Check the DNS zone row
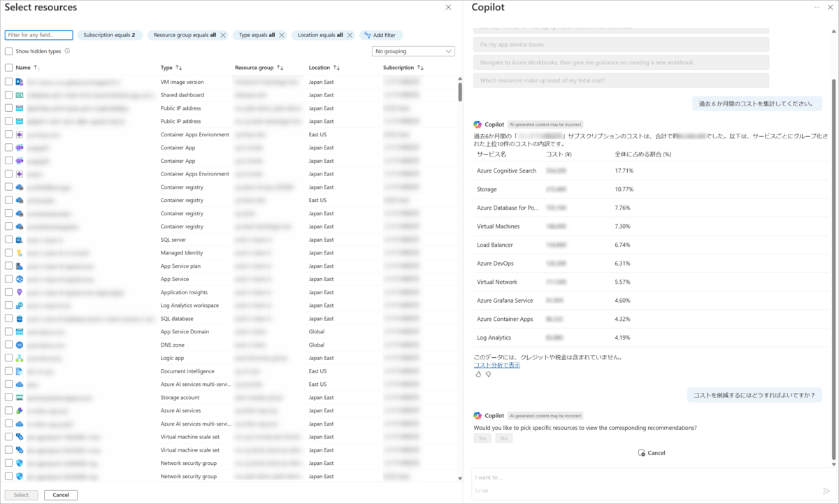This screenshot has height=504, width=839. point(8,345)
